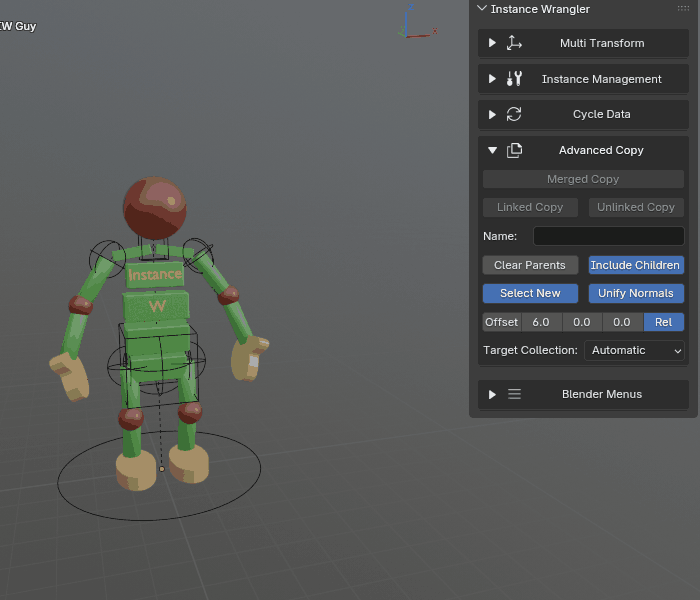Click the Merged Copy button
Image resolution: width=700 pixels, height=600 pixels.
coord(583,179)
